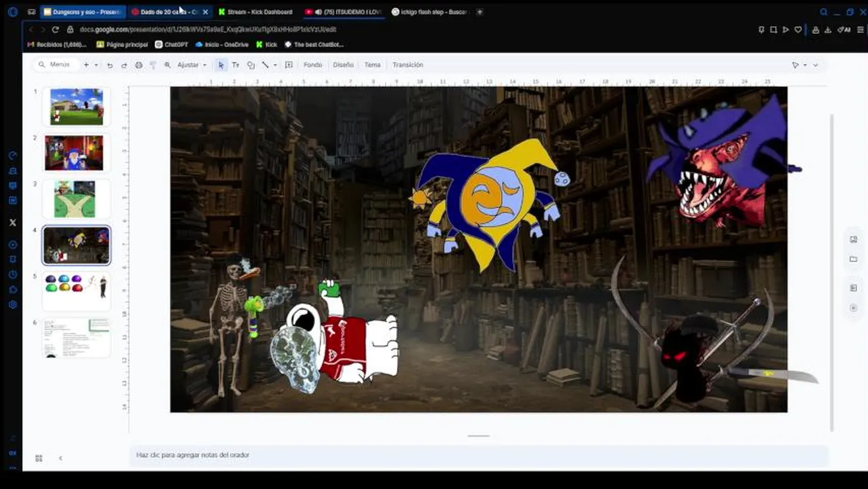The image size is (868, 489).
Task: Switch to Dungeons y eso presentation tab
Action: [x=82, y=12]
